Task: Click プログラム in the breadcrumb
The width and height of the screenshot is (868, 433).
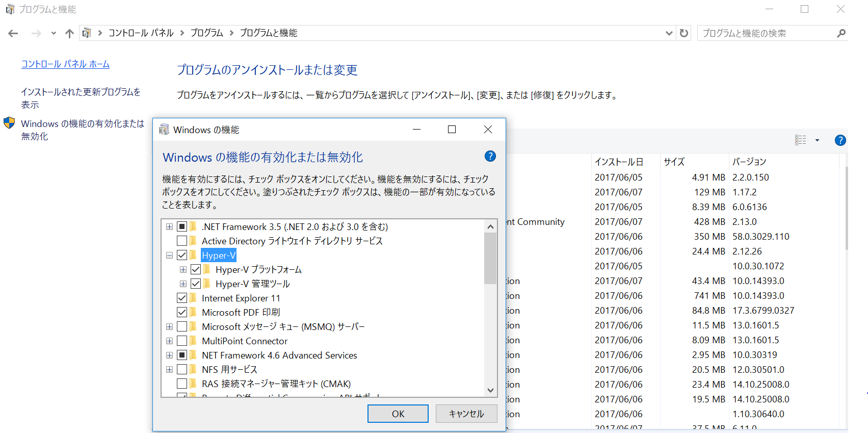Action: pyautogui.click(x=207, y=33)
